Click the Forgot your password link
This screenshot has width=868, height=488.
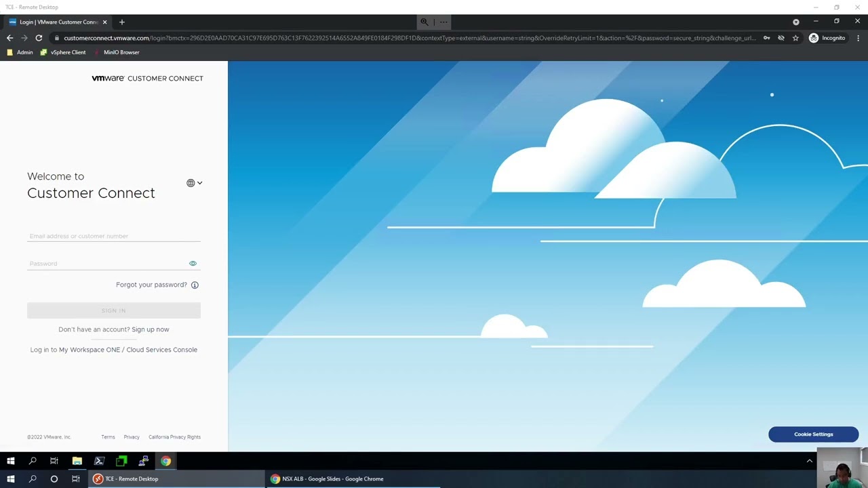[151, 285]
